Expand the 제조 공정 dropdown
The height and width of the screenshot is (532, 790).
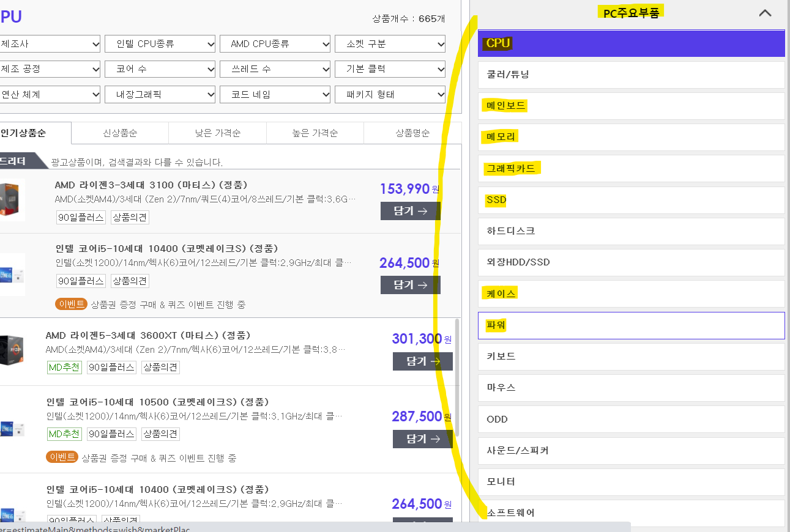(x=50, y=69)
